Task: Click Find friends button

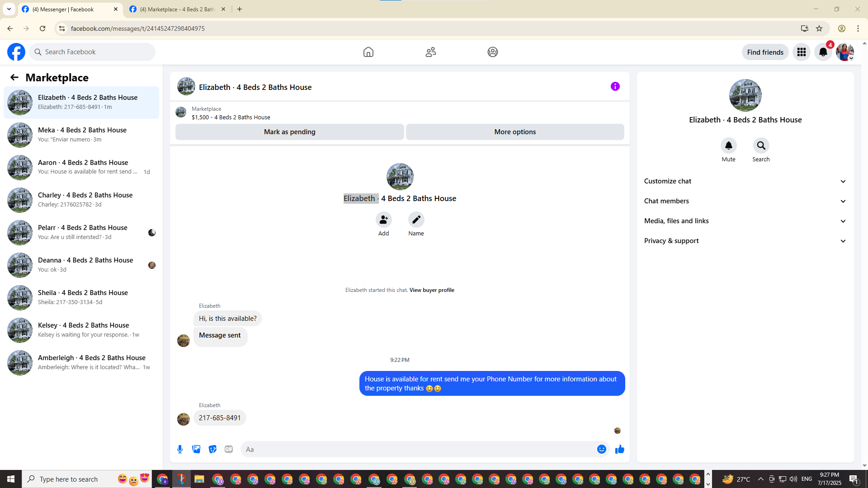Action: pos(765,52)
